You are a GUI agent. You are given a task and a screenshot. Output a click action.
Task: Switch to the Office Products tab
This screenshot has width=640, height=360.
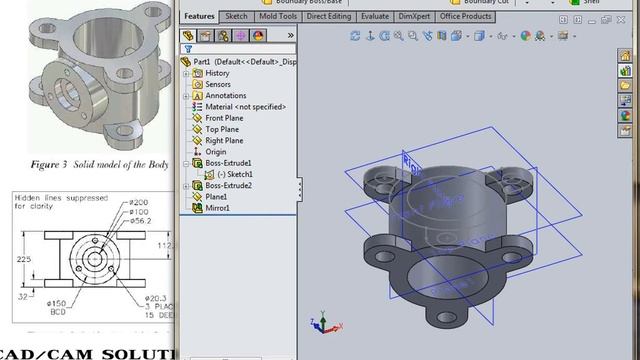point(465,16)
